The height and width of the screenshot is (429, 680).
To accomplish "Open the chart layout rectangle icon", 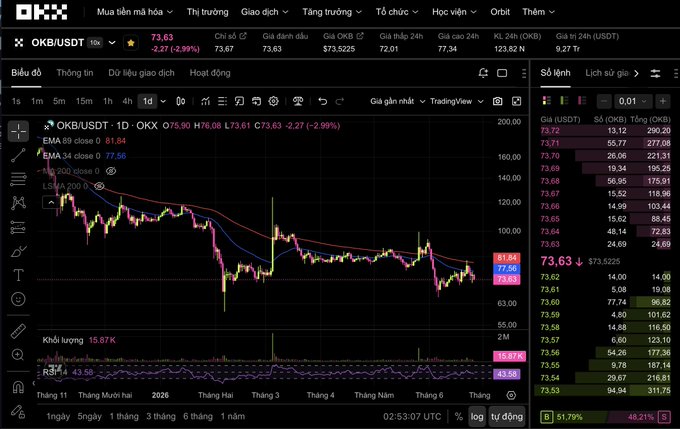I will pyautogui.click(x=502, y=73).
